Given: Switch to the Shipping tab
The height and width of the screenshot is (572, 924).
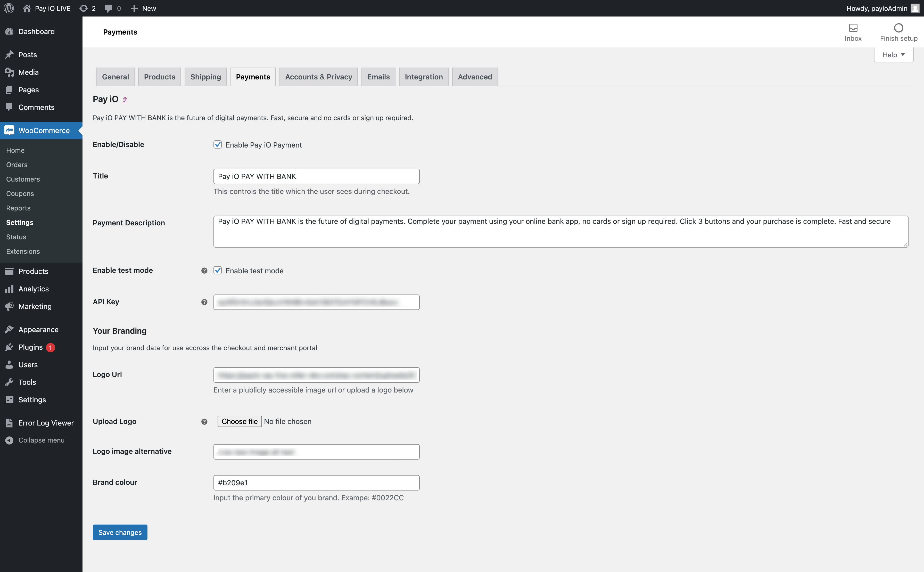Looking at the screenshot, I should coord(205,77).
